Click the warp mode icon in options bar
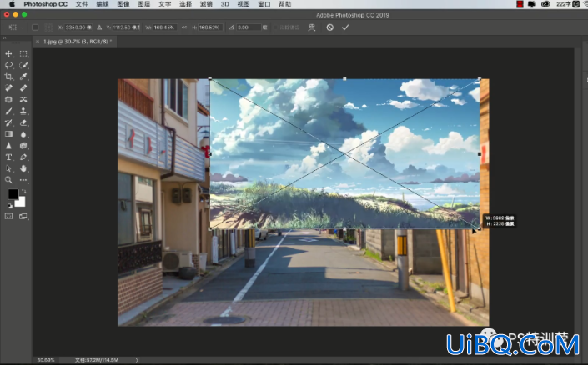This screenshot has width=588, height=365. (x=312, y=27)
